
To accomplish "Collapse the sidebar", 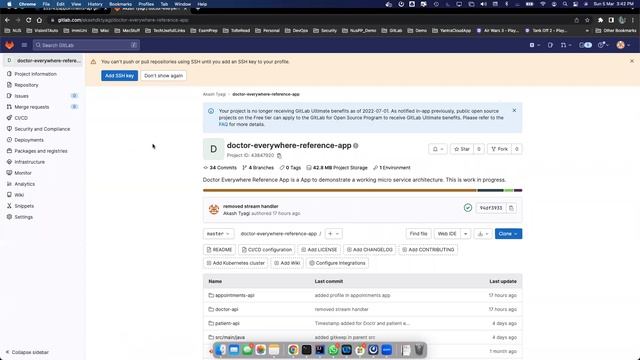I will point(27,352).
